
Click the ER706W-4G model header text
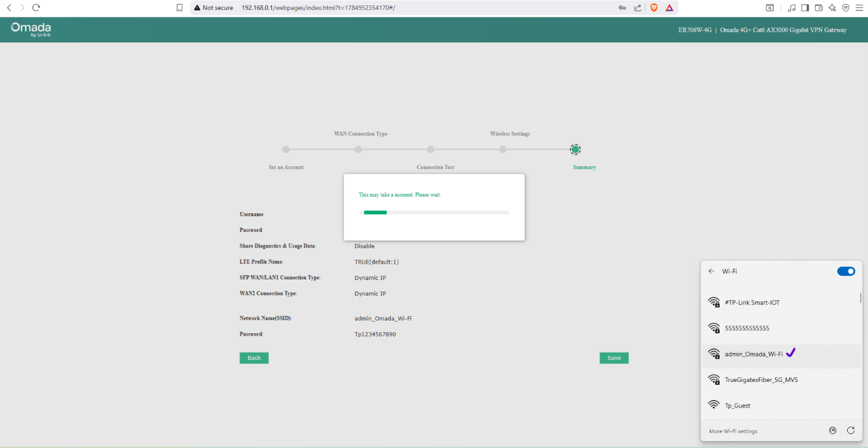tap(695, 30)
